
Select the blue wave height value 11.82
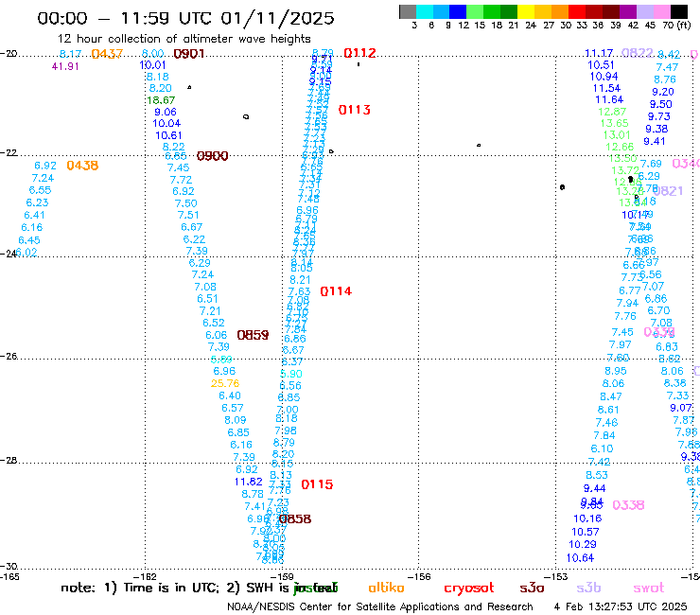tap(248, 482)
